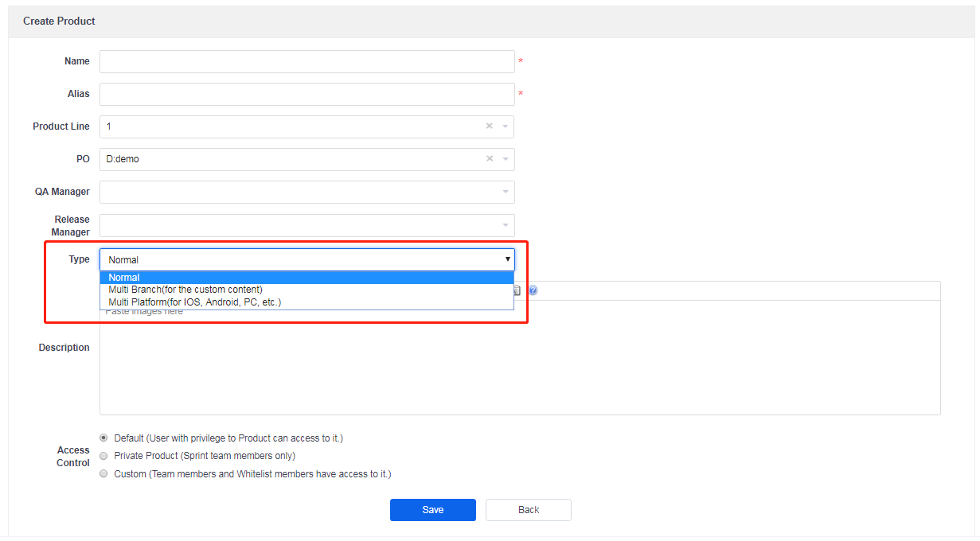Screen dimensions: 980x541
Task: Select Multi Branch type option
Action: pyautogui.click(x=306, y=290)
